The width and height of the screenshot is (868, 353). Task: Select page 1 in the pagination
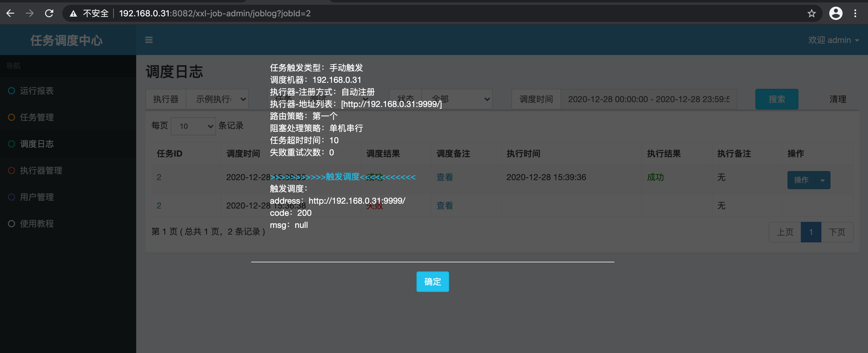[x=811, y=232]
